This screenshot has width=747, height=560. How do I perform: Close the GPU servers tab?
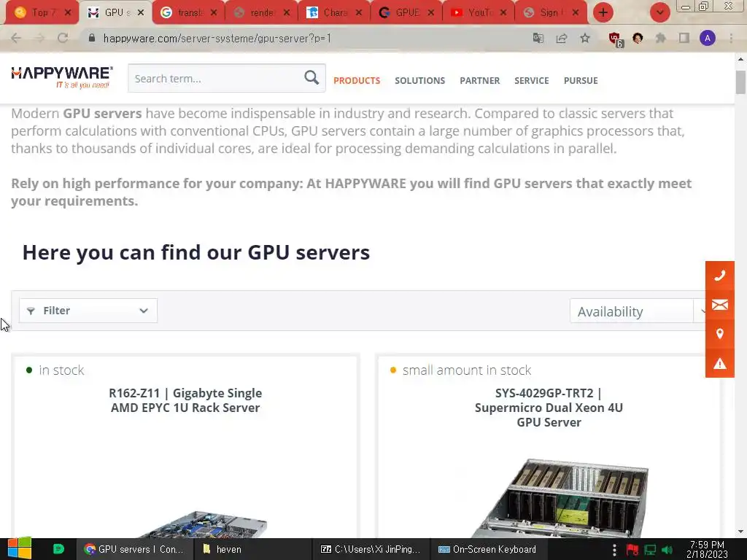pyautogui.click(x=141, y=13)
